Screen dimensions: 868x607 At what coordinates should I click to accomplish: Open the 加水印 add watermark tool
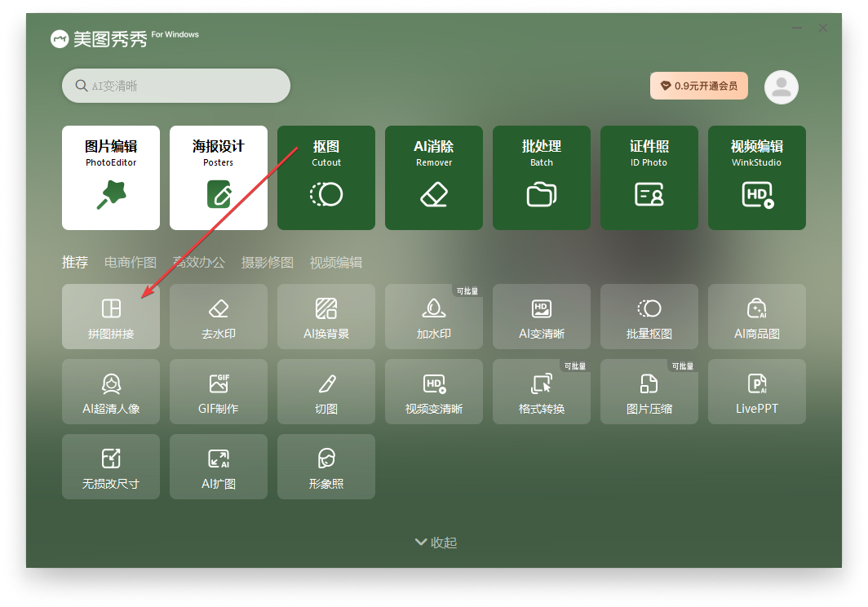coord(433,317)
